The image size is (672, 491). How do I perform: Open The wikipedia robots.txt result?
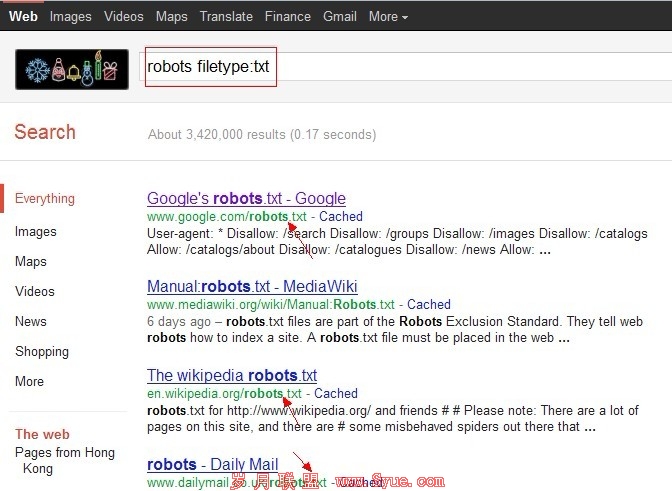tap(232, 375)
